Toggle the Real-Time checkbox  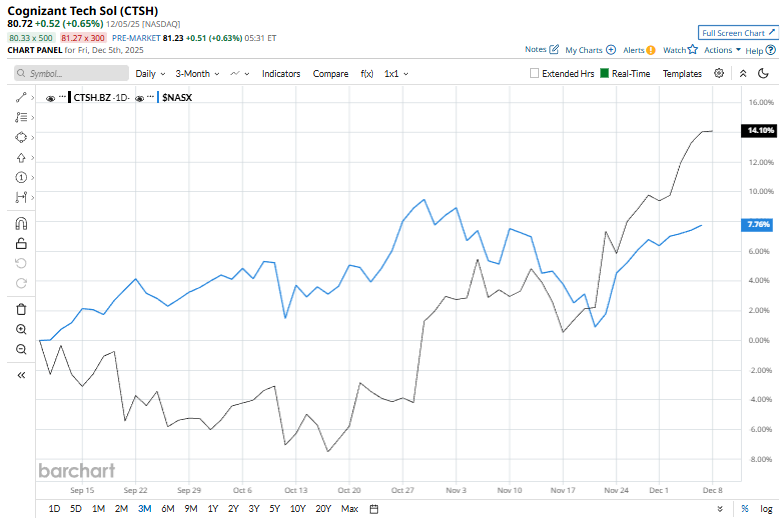[x=604, y=73]
